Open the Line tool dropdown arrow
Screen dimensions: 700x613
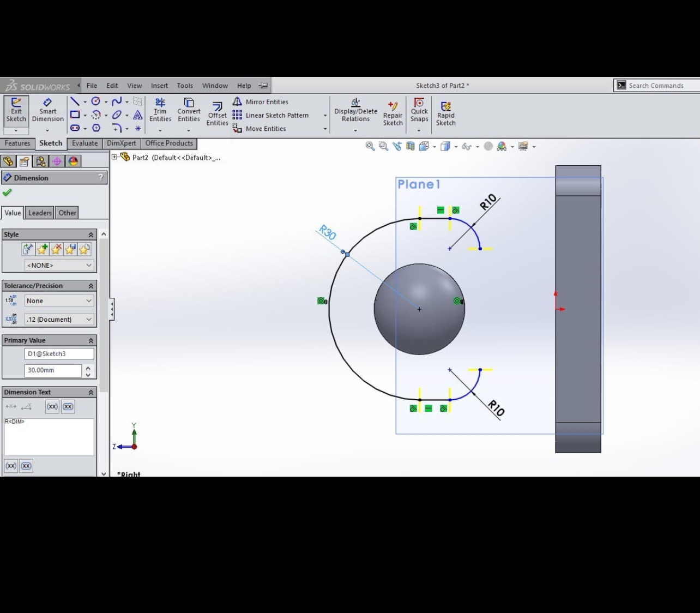[x=85, y=102]
